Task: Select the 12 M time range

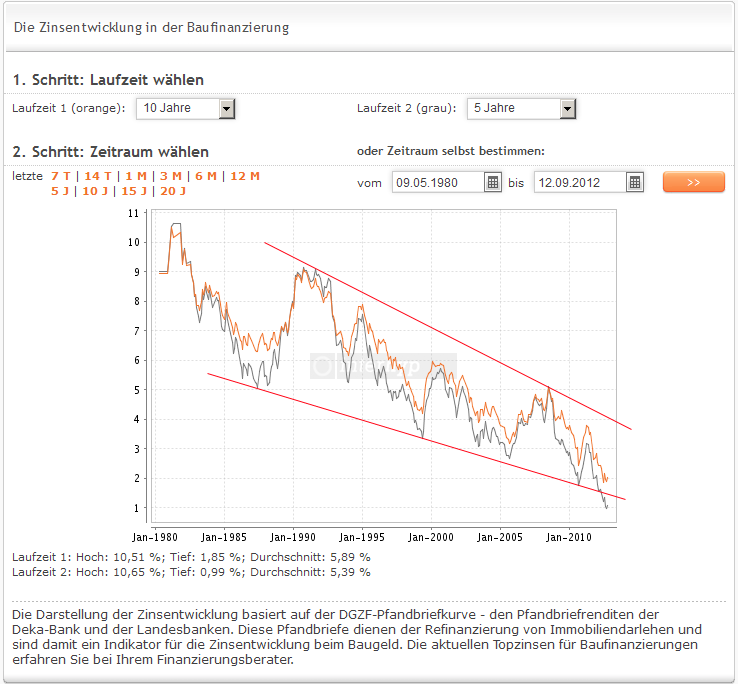Action: (245, 176)
